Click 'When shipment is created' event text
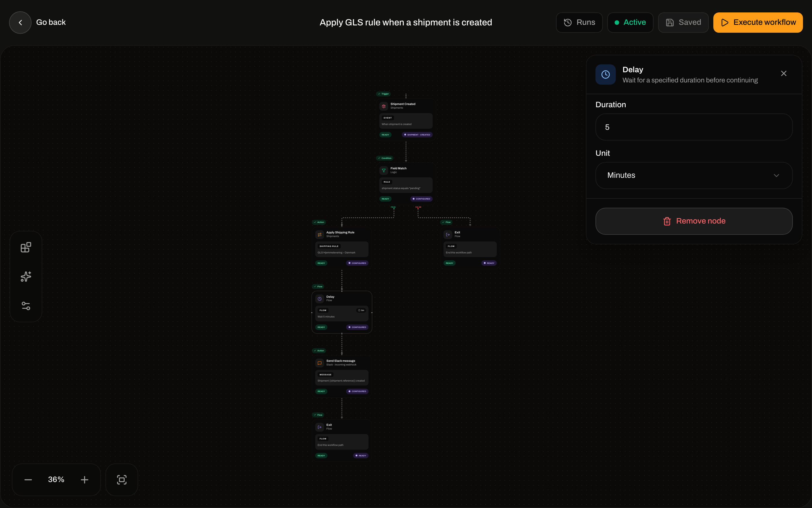 (x=396, y=124)
